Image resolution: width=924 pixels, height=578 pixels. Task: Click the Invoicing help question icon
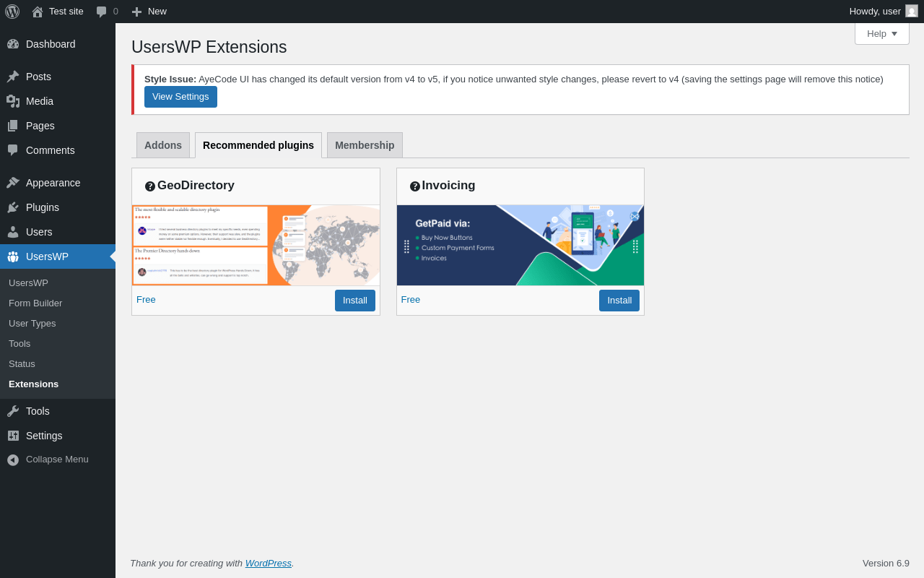pyautogui.click(x=415, y=186)
